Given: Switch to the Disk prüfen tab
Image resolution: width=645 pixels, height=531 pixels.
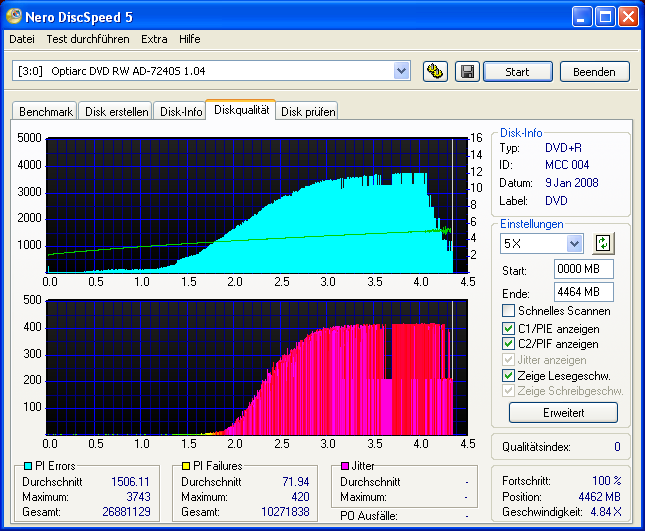Looking at the screenshot, I should pyautogui.click(x=308, y=111).
